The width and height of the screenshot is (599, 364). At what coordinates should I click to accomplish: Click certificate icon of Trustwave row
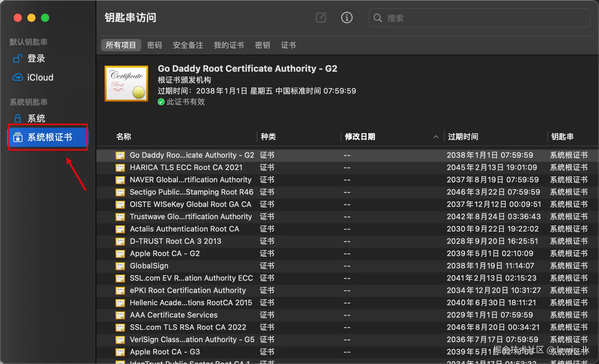[120, 217]
